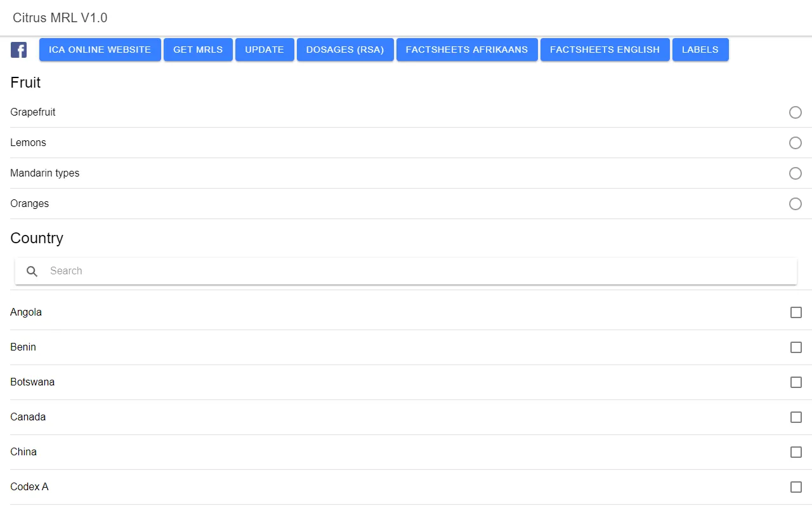Select the Oranges radio button

(796, 204)
